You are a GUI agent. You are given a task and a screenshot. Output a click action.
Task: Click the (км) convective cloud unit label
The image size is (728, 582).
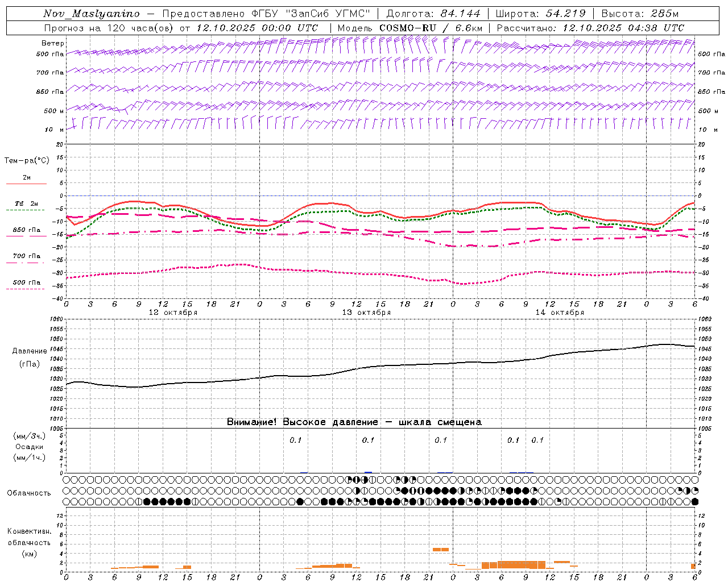pyautogui.click(x=30, y=553)
